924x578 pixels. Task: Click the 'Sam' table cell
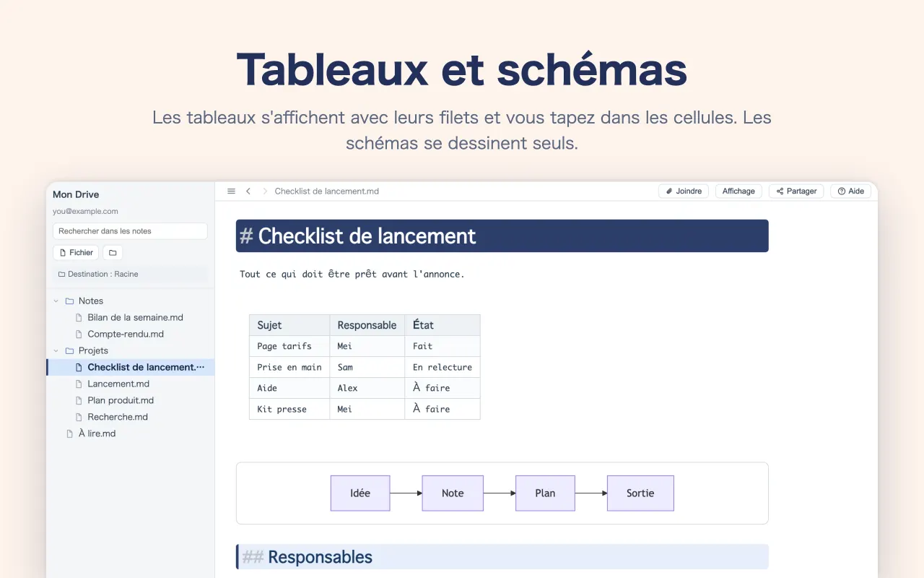pyautogui.click(x=367, y=367)
